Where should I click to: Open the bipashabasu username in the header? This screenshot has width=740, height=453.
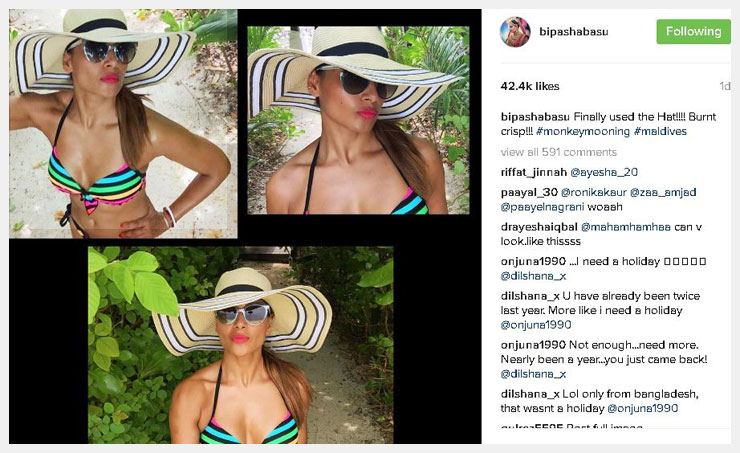click(x=573, y=32)
